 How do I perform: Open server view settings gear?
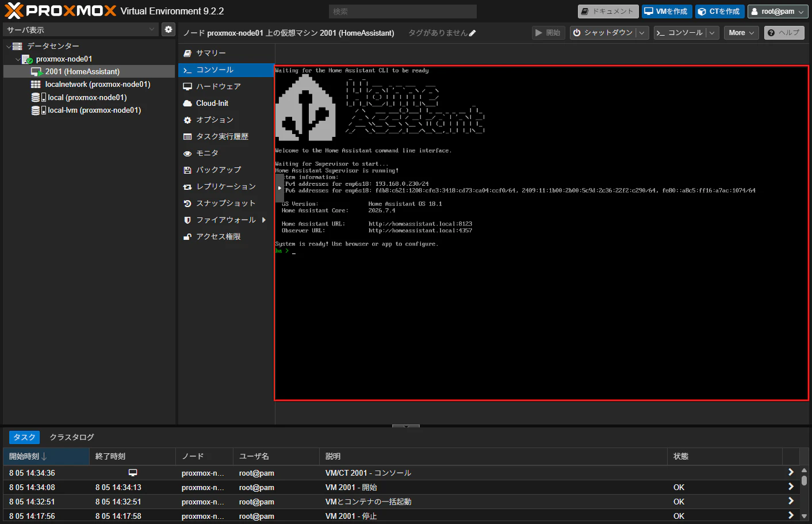(x=168, y=29)
